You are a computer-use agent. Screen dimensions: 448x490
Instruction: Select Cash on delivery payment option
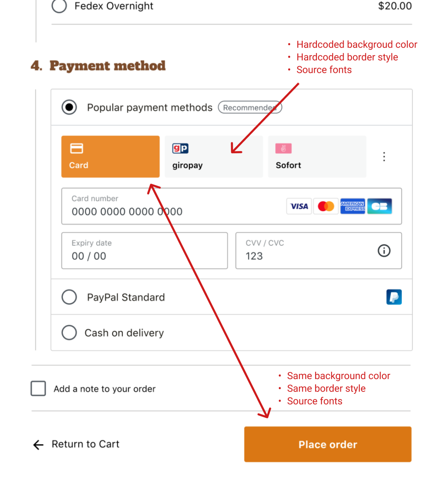pos(69,332)
